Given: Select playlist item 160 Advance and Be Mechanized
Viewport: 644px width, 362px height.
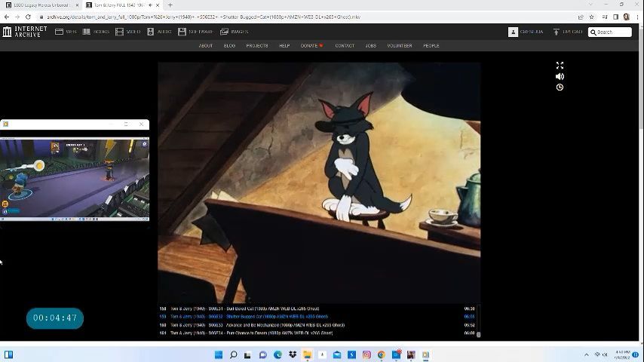Looking at the screenshot, I should tap(317, 325).
